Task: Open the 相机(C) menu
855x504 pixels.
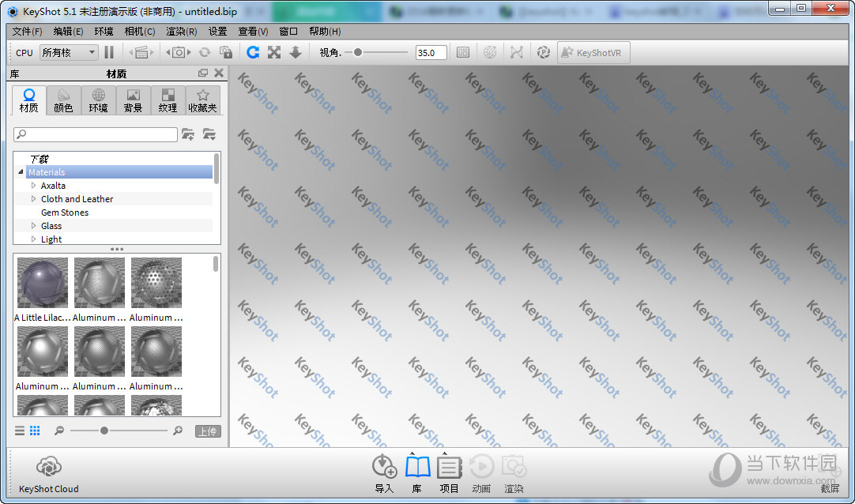Action: 140,31
